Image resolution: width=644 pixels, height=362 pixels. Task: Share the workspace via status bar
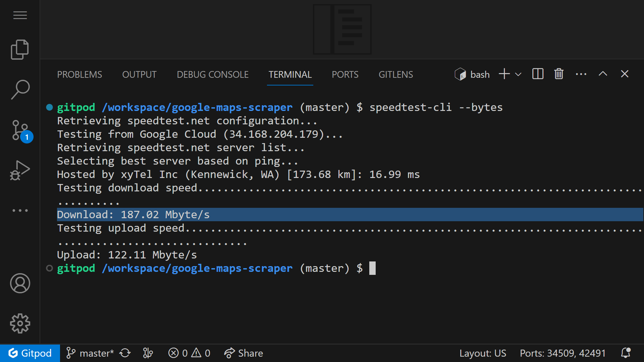[x=244, y=353]
